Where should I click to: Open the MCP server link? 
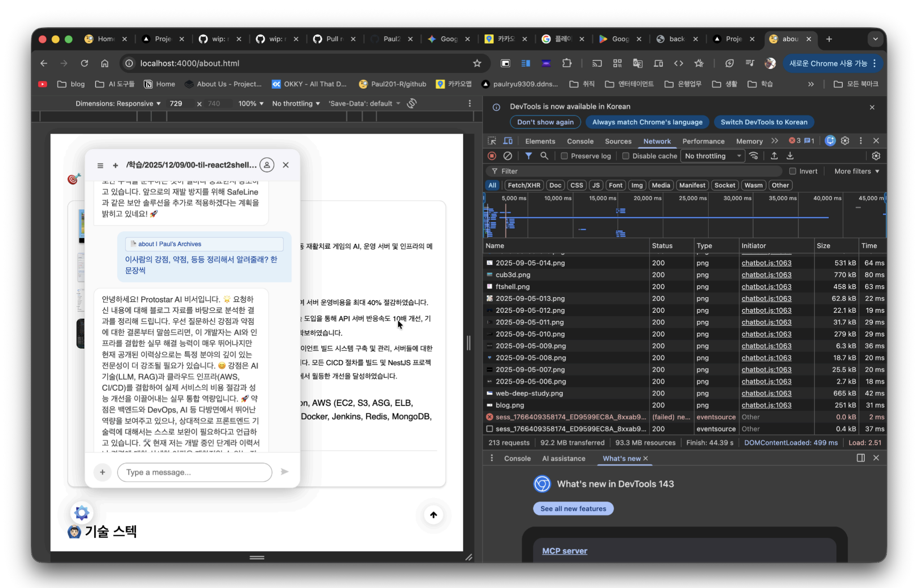coord(564,551)
